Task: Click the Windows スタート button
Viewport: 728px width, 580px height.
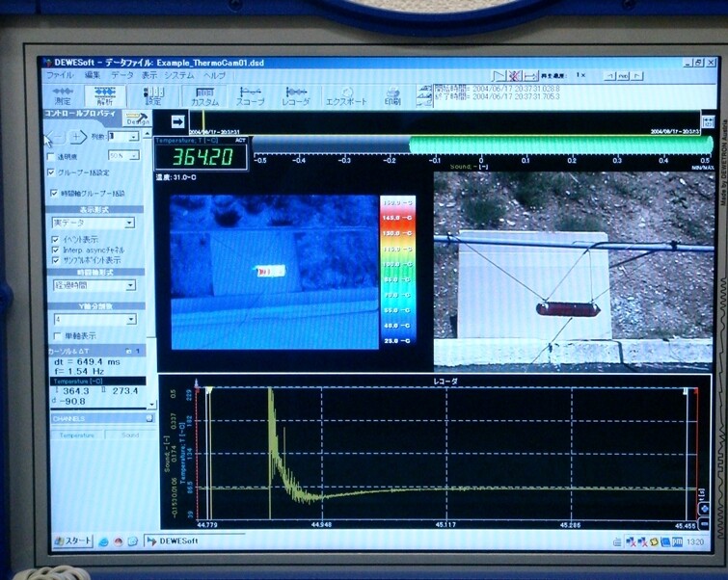Action: tap(72, 540)
